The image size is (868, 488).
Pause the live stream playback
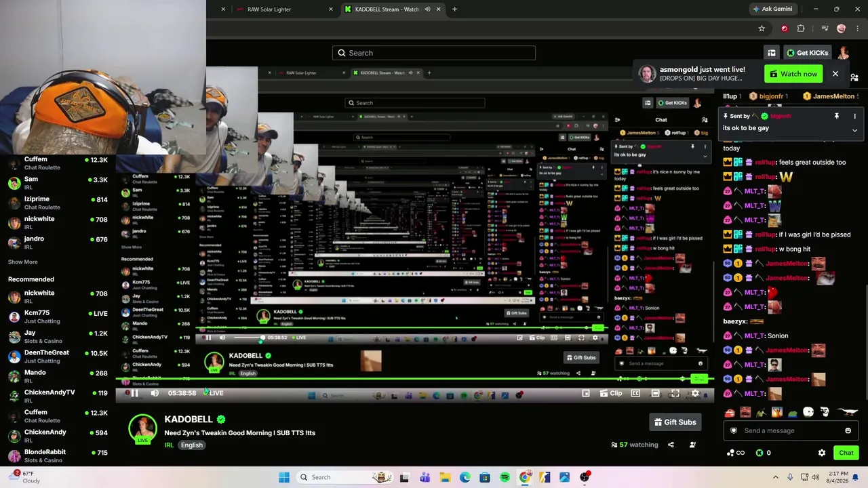point(134,393)
